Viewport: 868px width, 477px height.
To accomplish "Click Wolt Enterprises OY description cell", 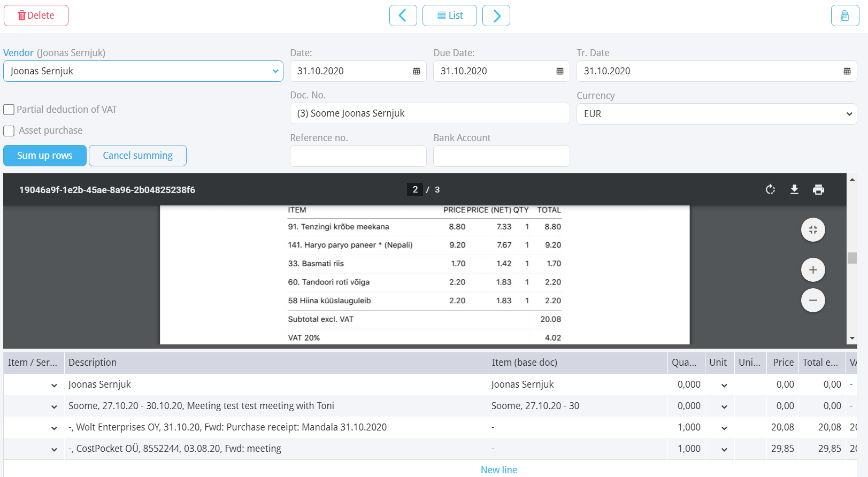I will [276, 427].
